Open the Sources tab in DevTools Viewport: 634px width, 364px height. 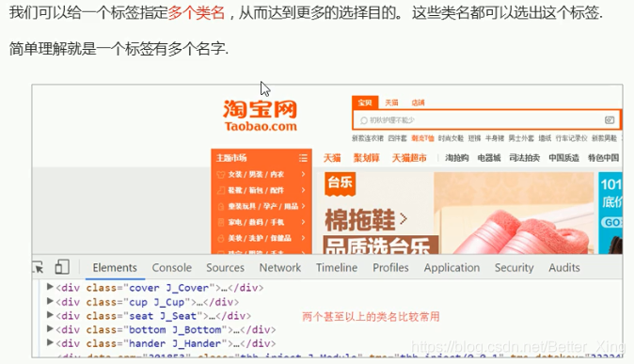(225, 268)
